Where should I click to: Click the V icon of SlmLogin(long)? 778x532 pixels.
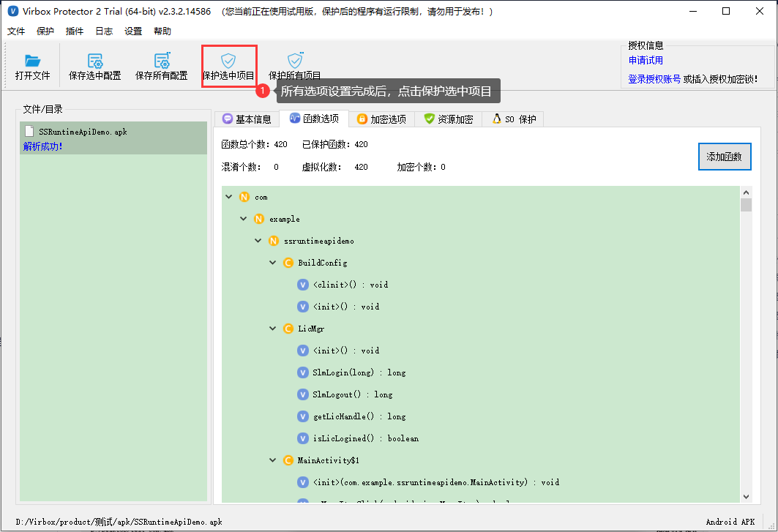point(303,372)
